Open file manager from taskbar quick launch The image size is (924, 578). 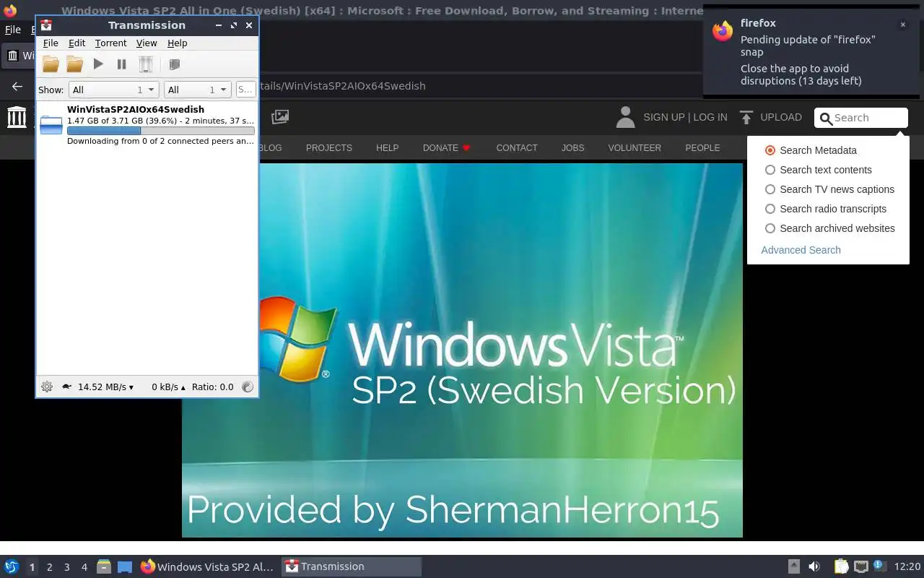click(103, 566)
